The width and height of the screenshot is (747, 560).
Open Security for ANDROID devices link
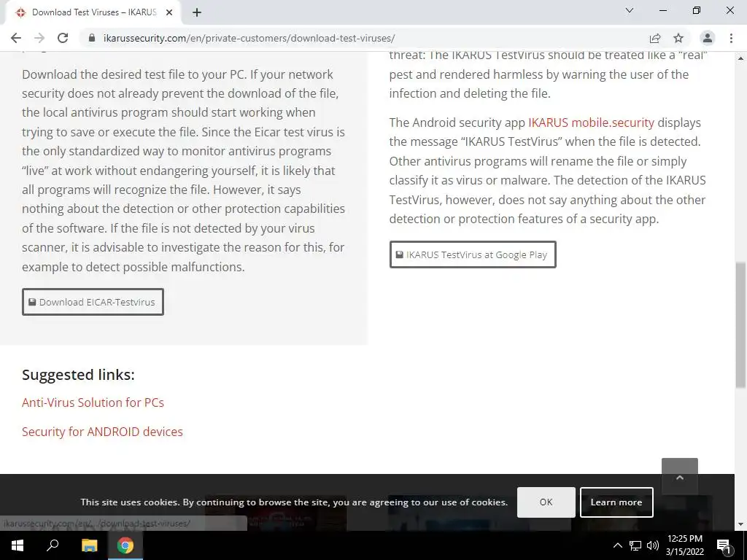point(102,432)
